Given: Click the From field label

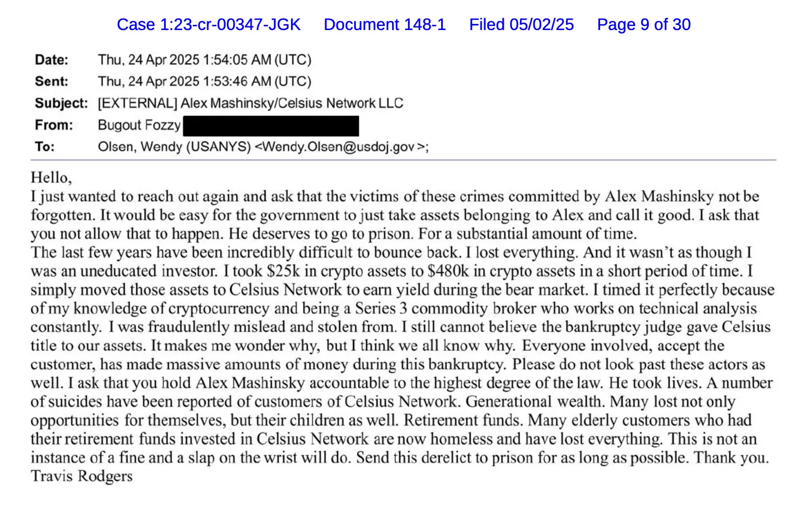Looking at the screenshot, I should click(54, 125).
